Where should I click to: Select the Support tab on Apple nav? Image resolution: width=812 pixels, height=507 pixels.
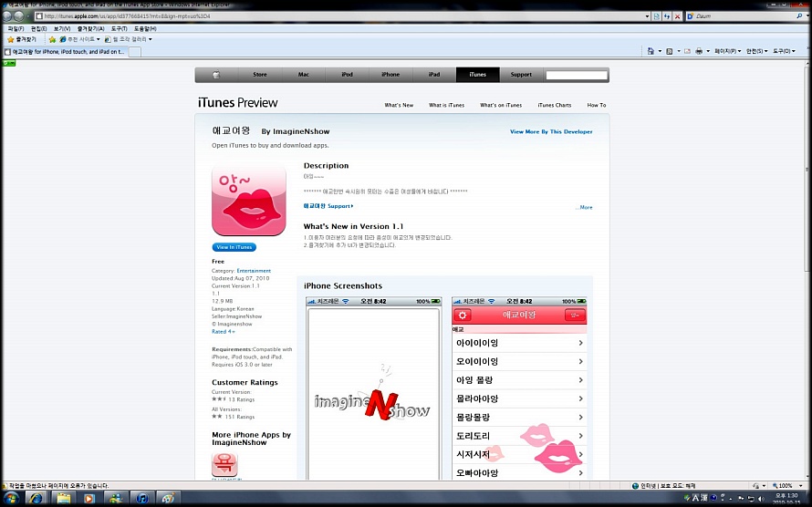click(x=521, y=75)
